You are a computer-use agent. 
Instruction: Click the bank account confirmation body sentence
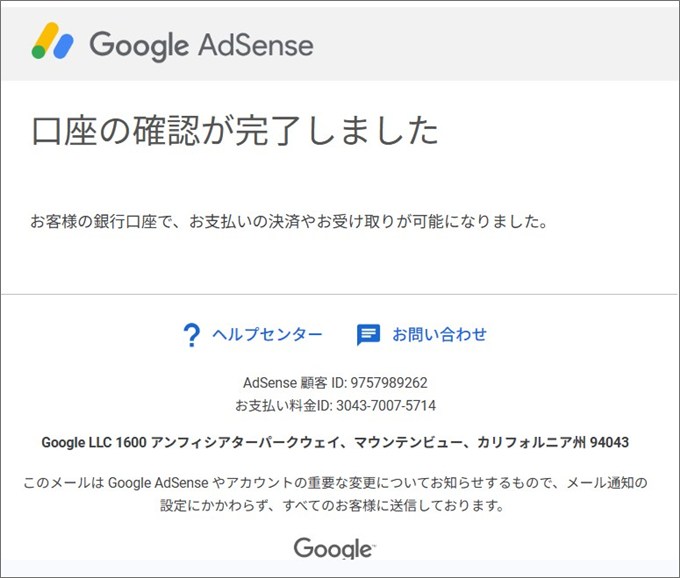[289, 222]
